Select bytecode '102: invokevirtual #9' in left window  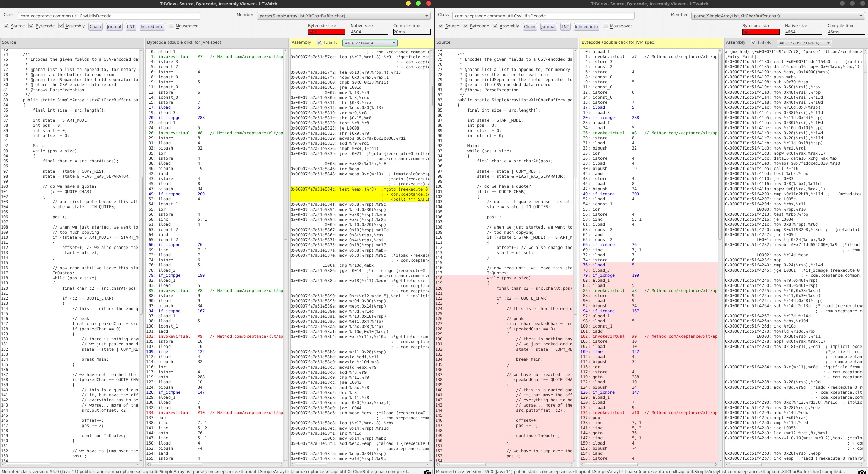coord(215,336)
